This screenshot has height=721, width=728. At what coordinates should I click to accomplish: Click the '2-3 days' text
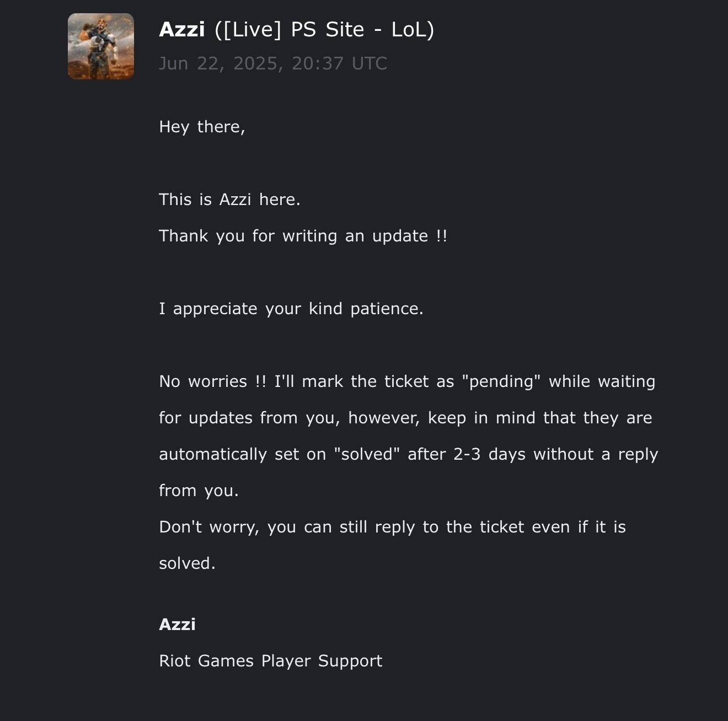coord(489,454)
